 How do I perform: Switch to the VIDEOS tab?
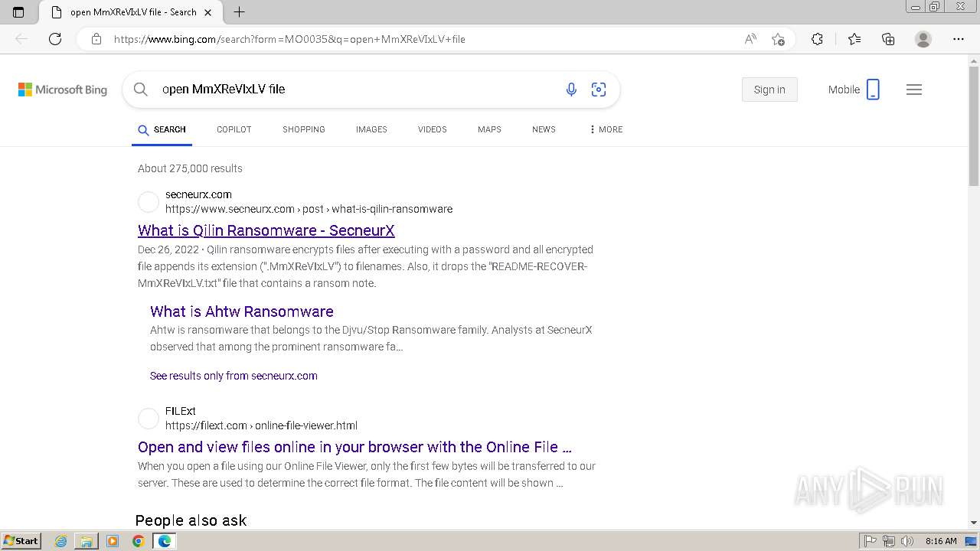point(433,130)
